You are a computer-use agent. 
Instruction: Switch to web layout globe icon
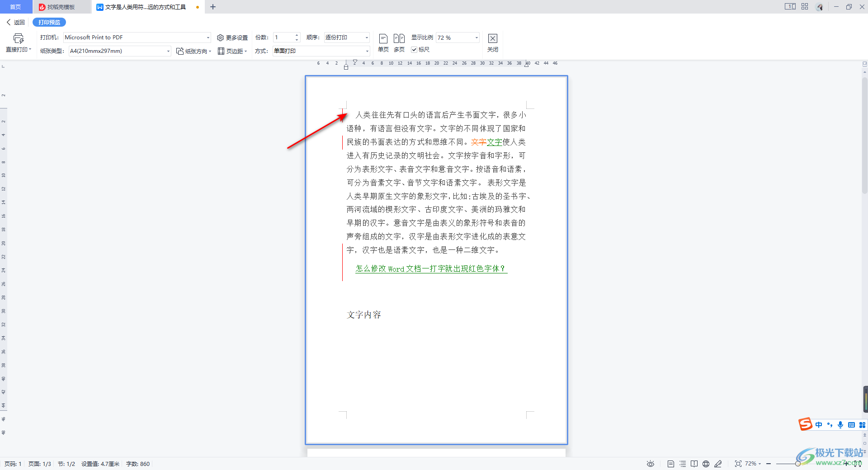coord(706,464)
